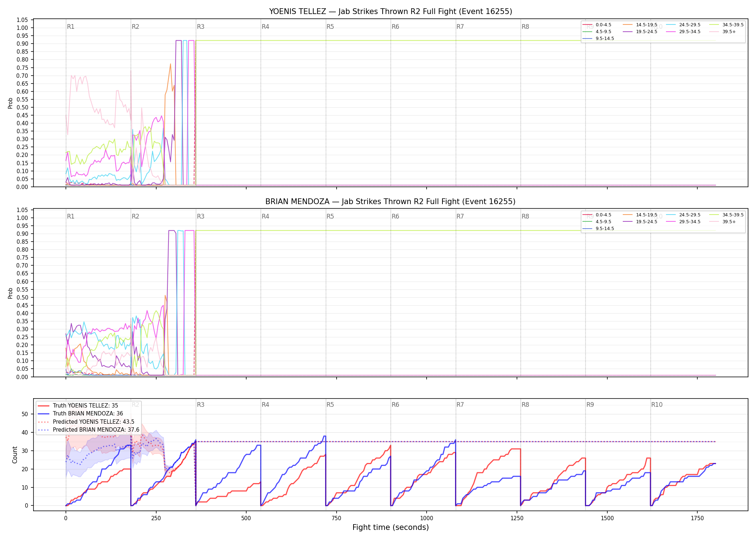Click 9.5-14.5 legend entry in Tellez chart
The image size is (756, 540).
point(598,39)
